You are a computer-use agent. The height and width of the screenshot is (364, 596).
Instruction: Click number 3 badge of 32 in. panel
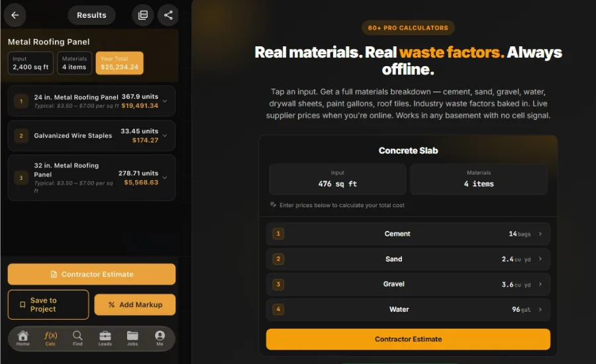21,178
